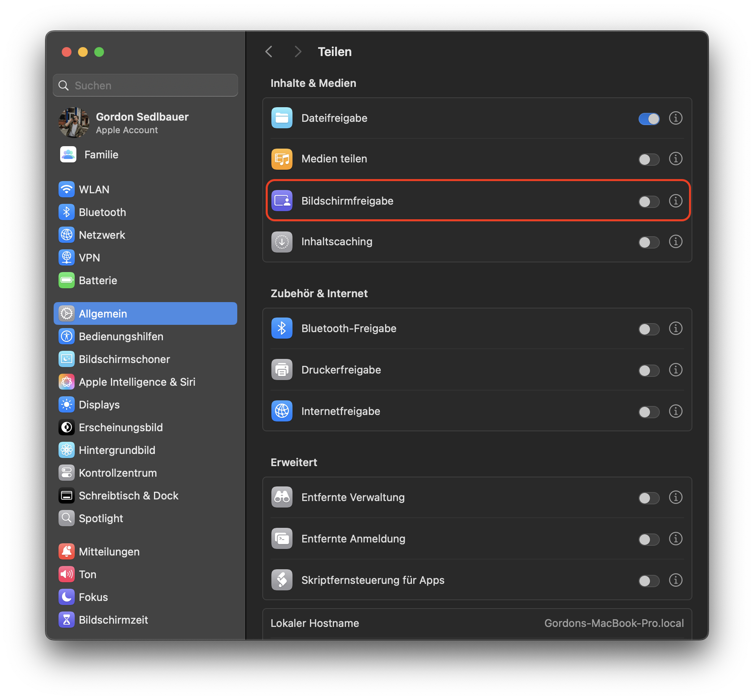Image resolution: width=754 pixels, height=700 pixels.
Task: Open details for Skriptfernsteuerung für Apps
Action: 676,581
